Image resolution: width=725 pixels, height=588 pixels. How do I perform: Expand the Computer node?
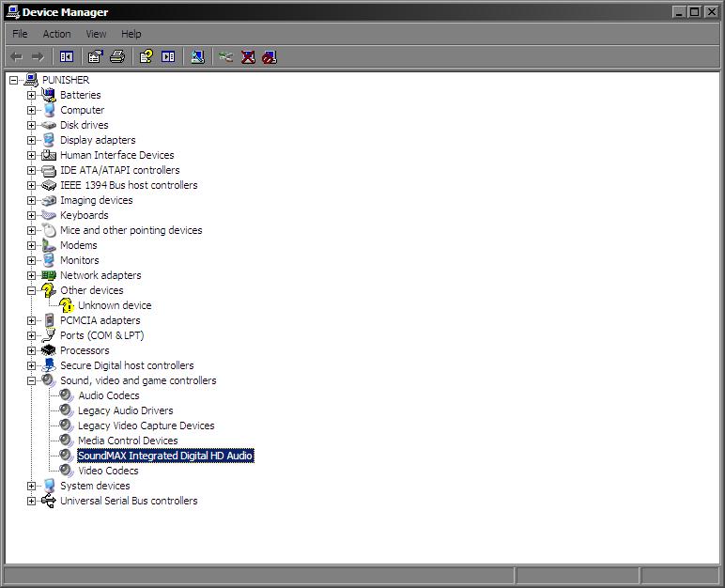(x=31, y=110)
